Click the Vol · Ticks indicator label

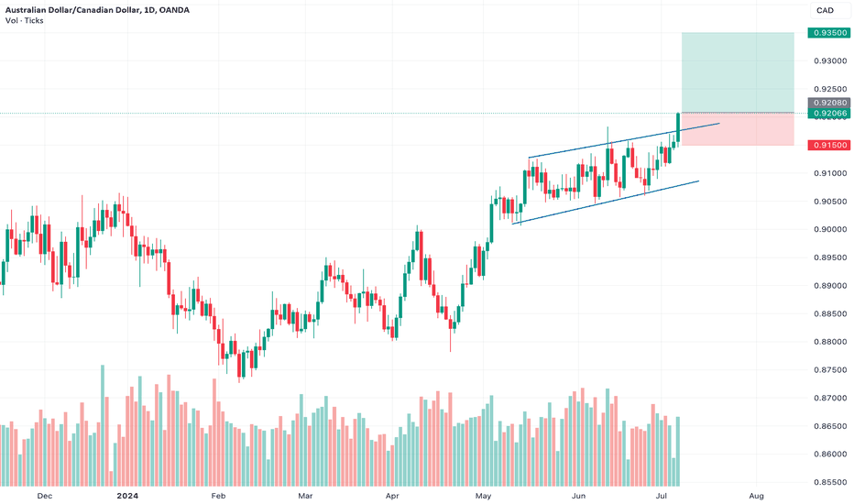tap(25, 21)
